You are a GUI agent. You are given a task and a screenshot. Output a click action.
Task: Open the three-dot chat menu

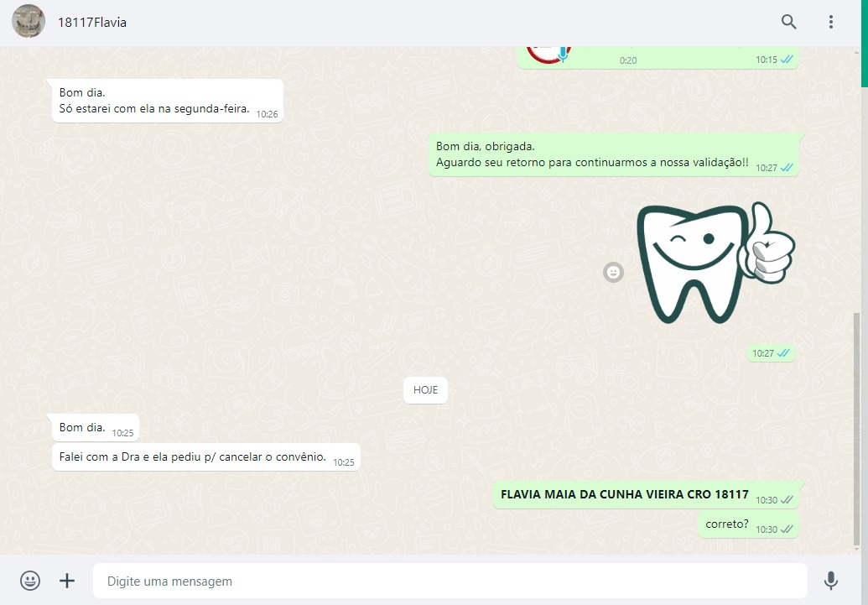831,22
